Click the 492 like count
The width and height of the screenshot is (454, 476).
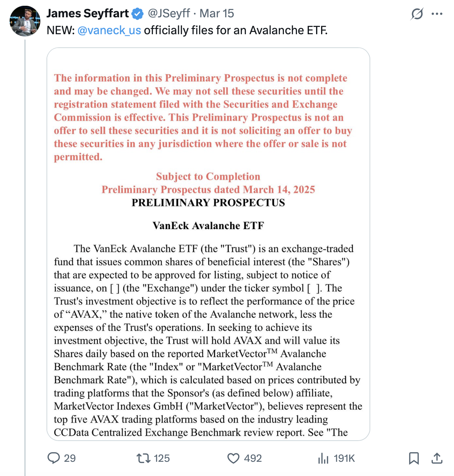pyautogui.click(x=253, y=458)
